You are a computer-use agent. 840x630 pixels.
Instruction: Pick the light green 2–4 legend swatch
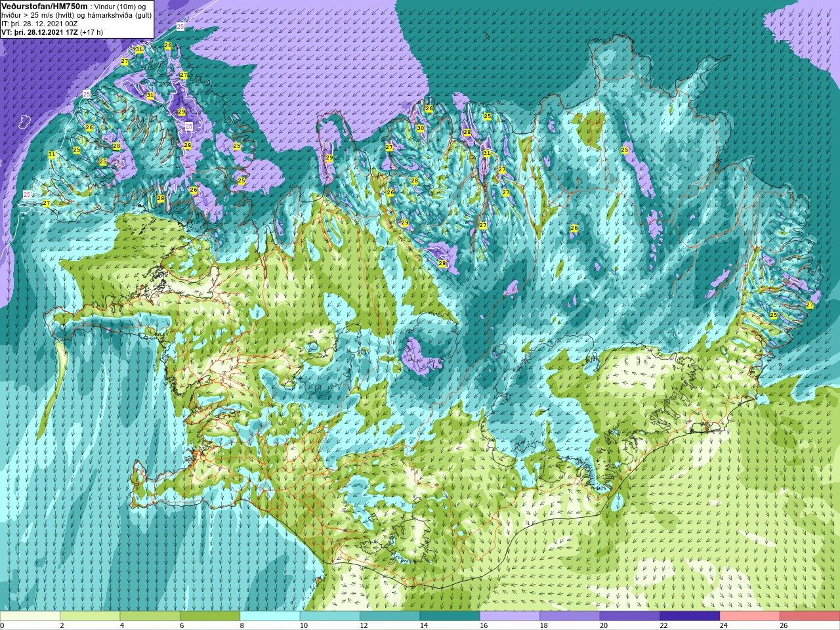tap(90, 616)
